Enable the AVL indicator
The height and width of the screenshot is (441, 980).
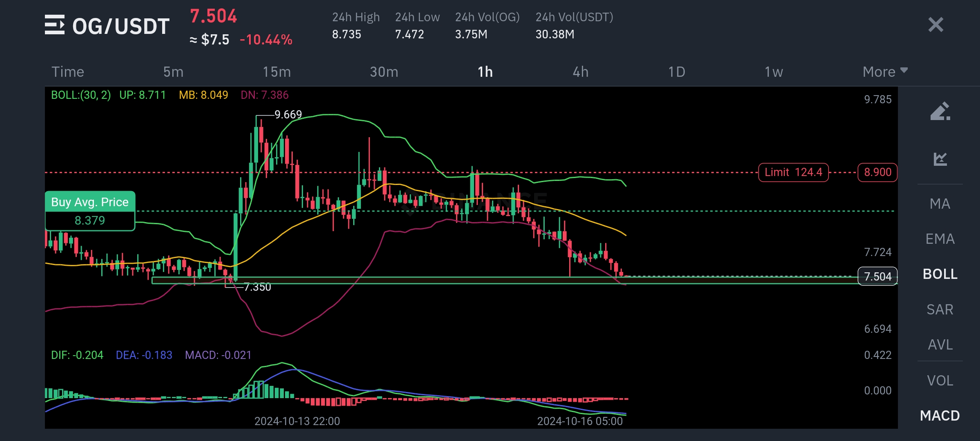940,345
